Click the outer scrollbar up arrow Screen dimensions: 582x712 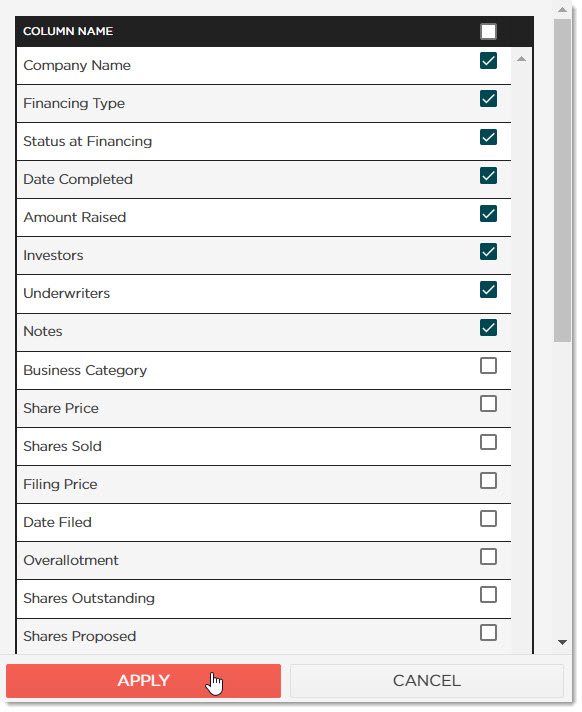(562, 10)
